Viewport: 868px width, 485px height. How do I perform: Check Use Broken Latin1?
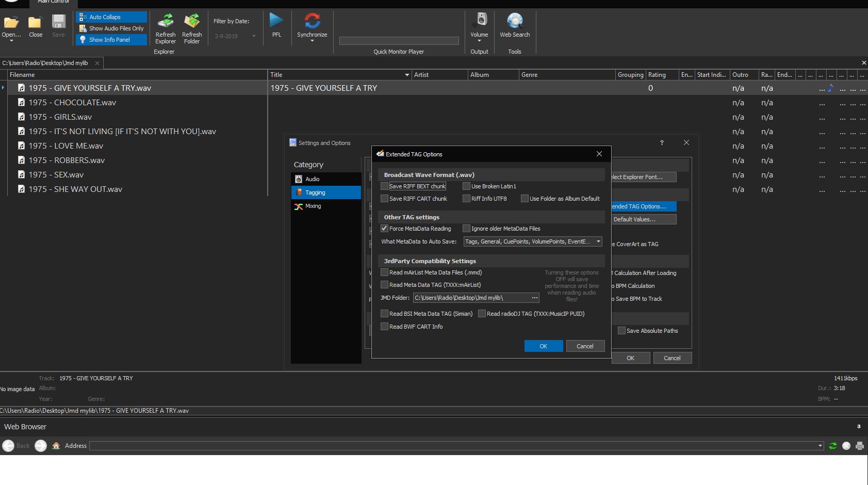[466, 186]
